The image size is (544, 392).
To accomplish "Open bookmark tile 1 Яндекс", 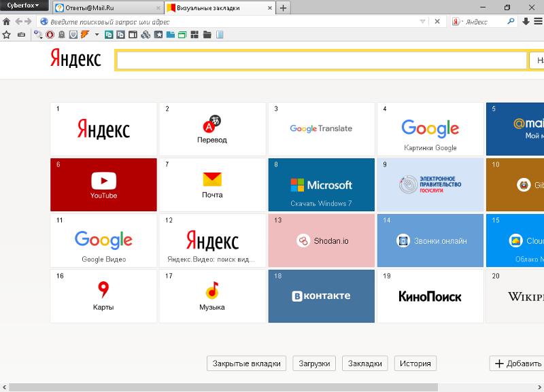I will click(103, 129).
